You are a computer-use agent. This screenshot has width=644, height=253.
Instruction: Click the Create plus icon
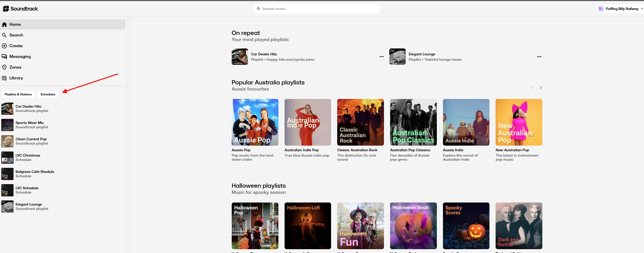[x=4, y=46]
